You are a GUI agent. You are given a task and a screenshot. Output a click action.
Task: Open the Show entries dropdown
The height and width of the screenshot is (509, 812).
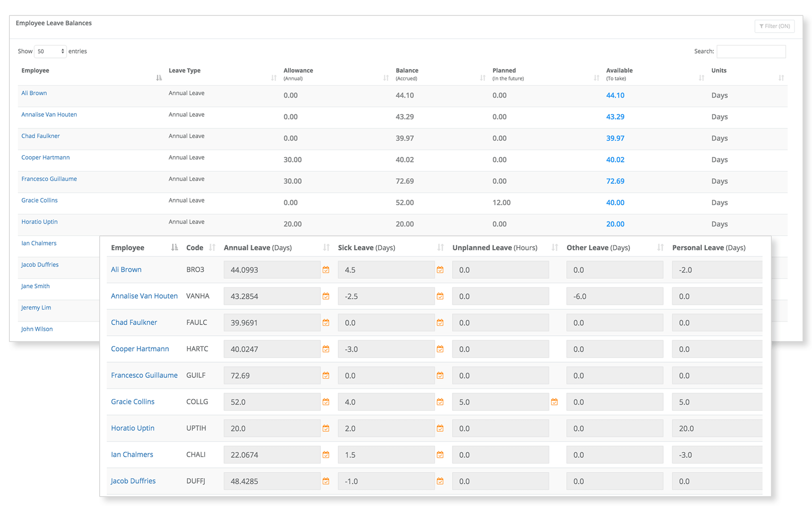tap(50, 52)
